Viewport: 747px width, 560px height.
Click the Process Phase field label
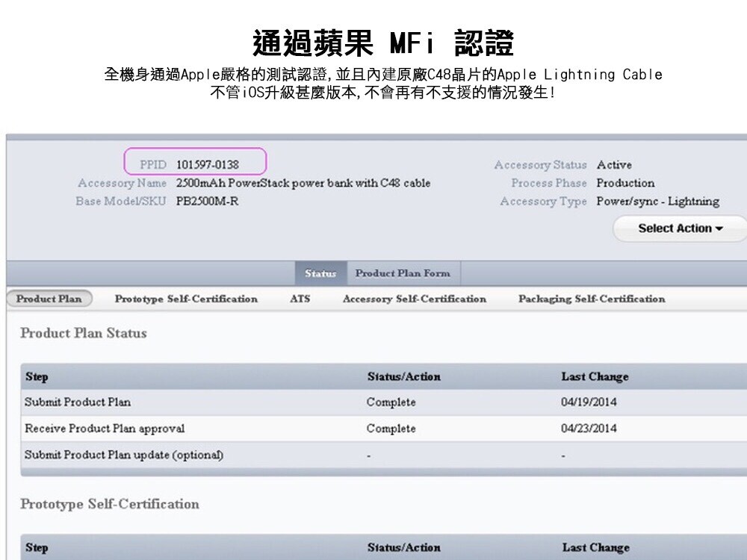click(549, 183)
